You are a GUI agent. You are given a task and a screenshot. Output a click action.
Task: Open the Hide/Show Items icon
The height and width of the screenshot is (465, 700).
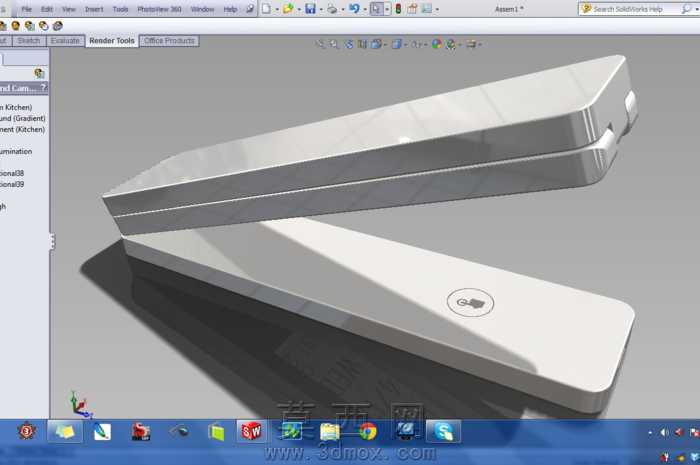pos(416,44)
